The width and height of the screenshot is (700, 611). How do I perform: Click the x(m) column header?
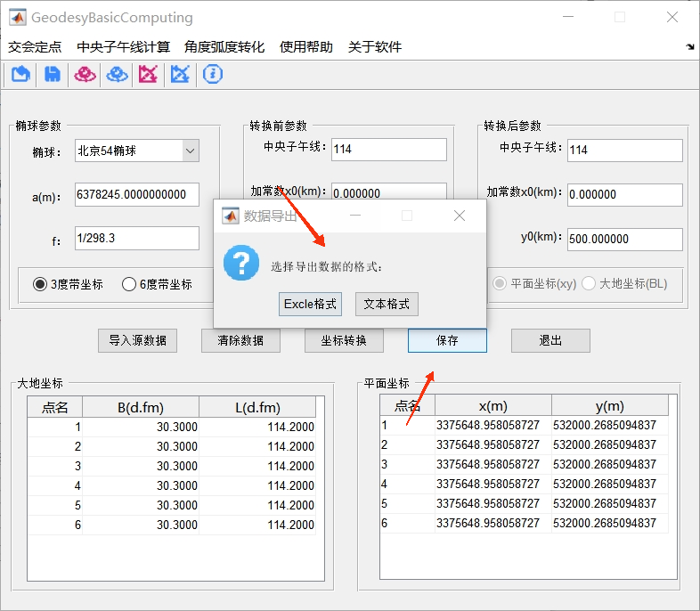point(493,406)
